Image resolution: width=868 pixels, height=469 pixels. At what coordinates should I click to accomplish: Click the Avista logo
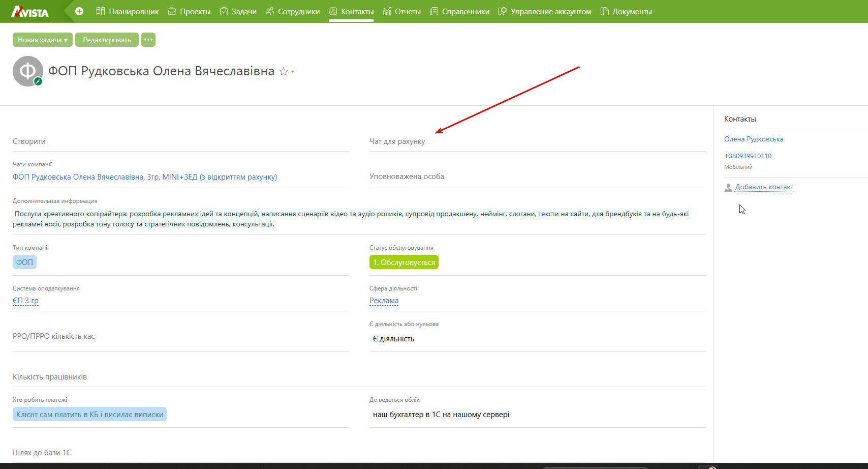click(30, 11)
